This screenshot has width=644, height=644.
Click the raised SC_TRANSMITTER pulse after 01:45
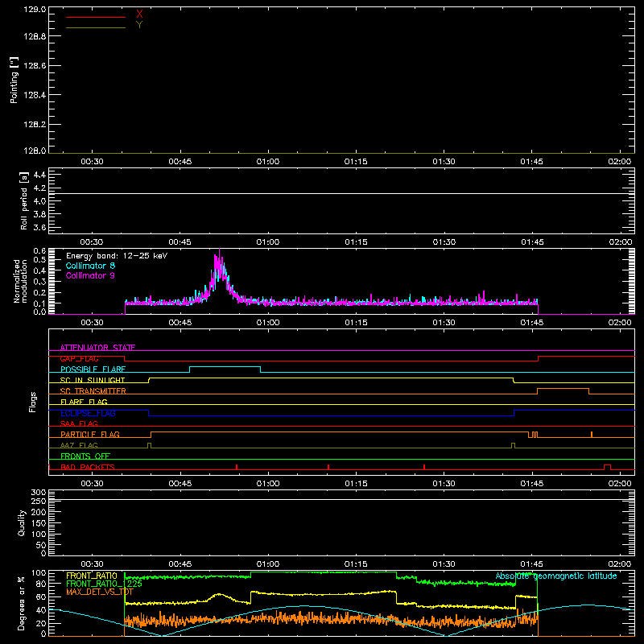(x=563, y=388)
